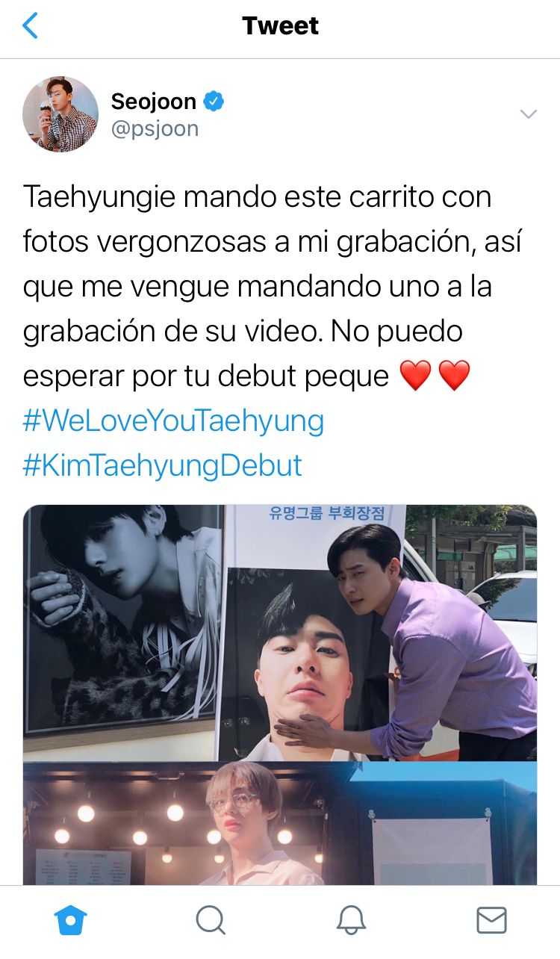Open the Search magnifier tab
This screenshot has width=560, height=959.
coord(211,920)
